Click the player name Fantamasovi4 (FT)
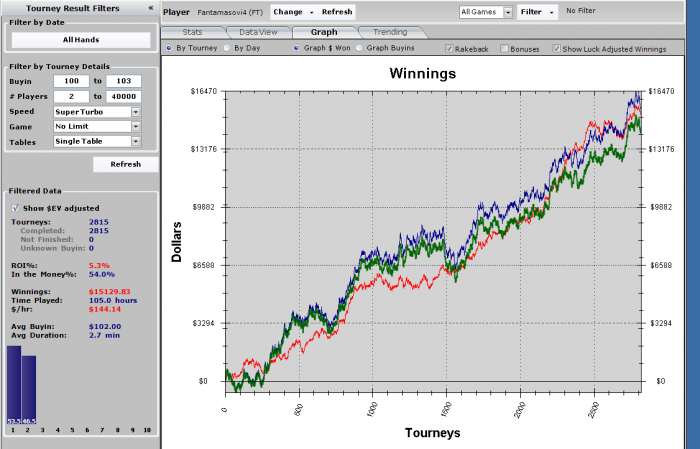This screenshot has width=700, height=449. point(230,12)
